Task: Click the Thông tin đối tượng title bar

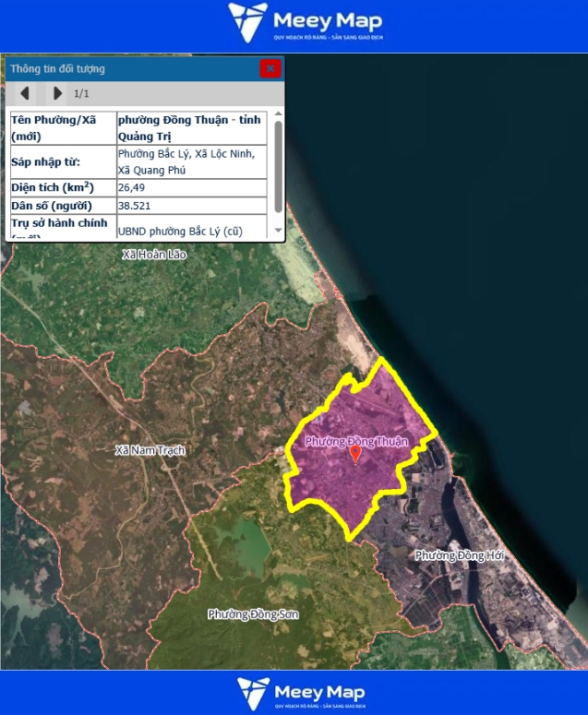Action: pos(129,68)
